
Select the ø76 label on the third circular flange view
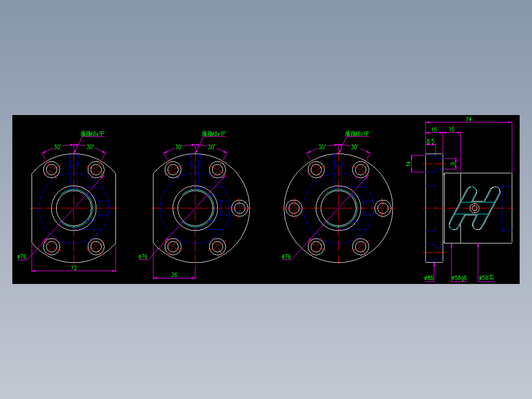click(285, 257)
